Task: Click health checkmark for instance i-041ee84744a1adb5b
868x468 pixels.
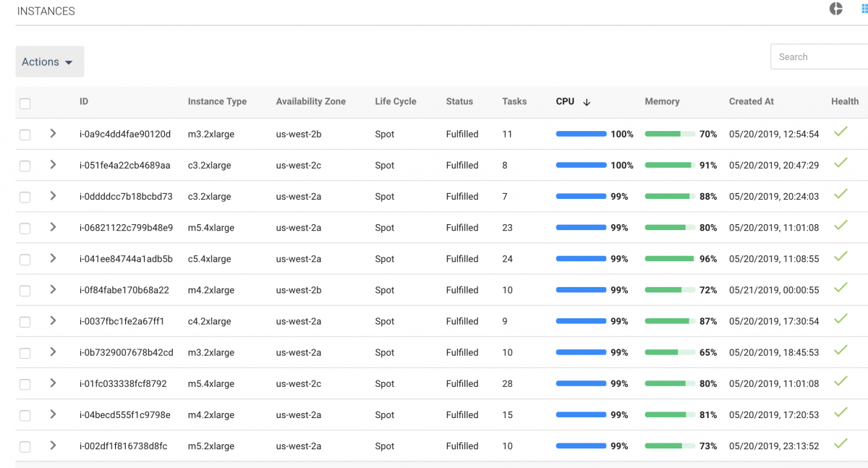Action: 840,257
